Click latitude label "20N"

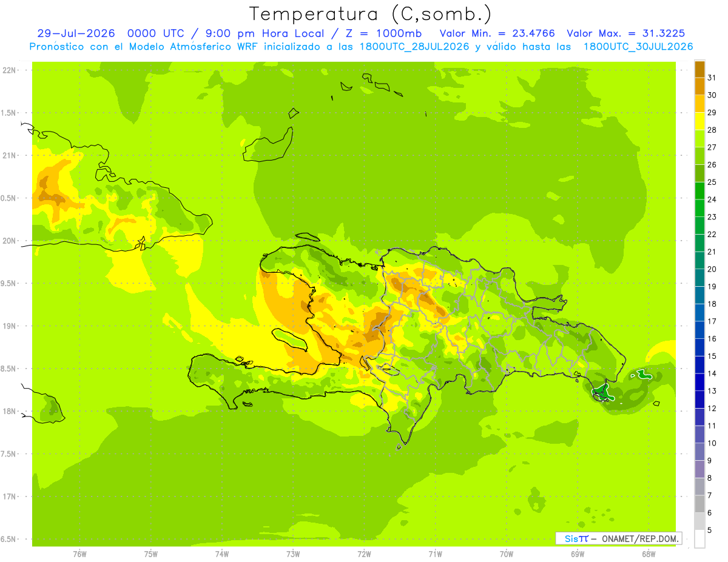[9, 241]
